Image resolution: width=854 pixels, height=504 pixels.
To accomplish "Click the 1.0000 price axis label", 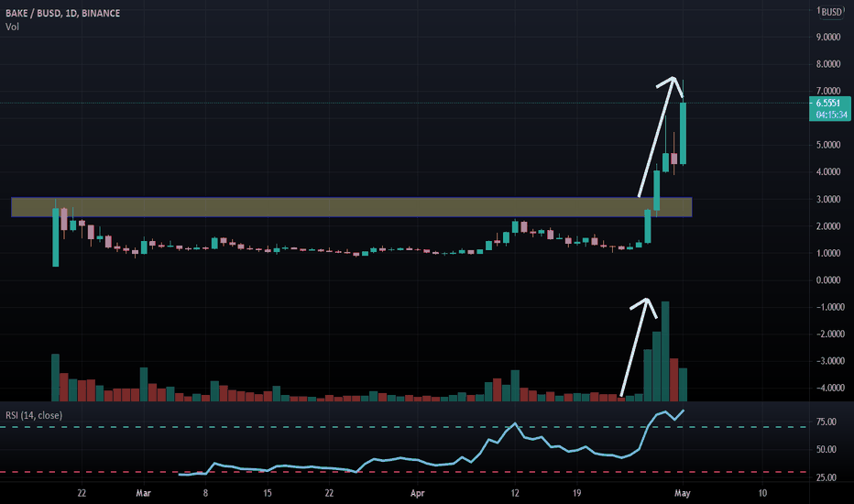I will (827, 253).
